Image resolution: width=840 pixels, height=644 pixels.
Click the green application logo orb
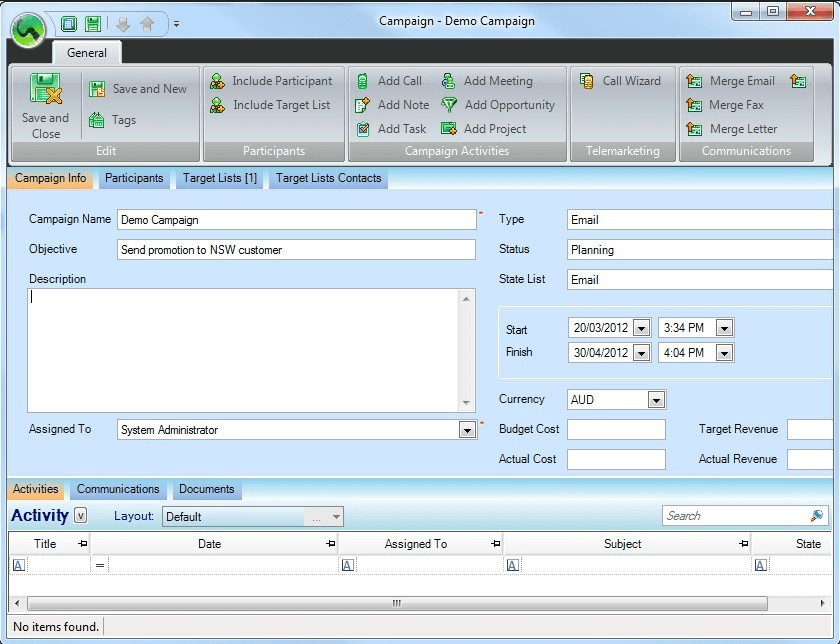(x=28, y=30)
